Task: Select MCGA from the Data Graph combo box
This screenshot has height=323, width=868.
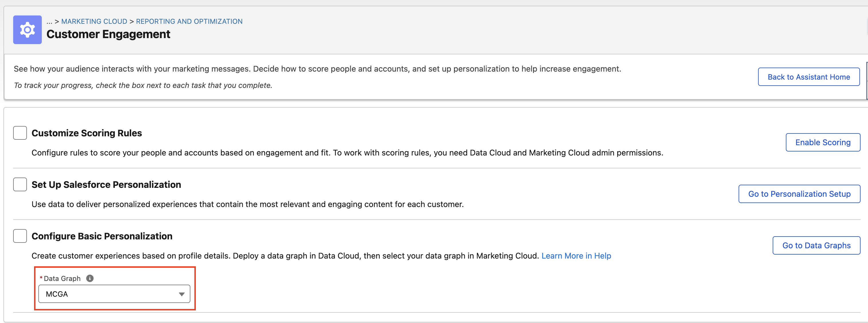Action: point(115,294)
